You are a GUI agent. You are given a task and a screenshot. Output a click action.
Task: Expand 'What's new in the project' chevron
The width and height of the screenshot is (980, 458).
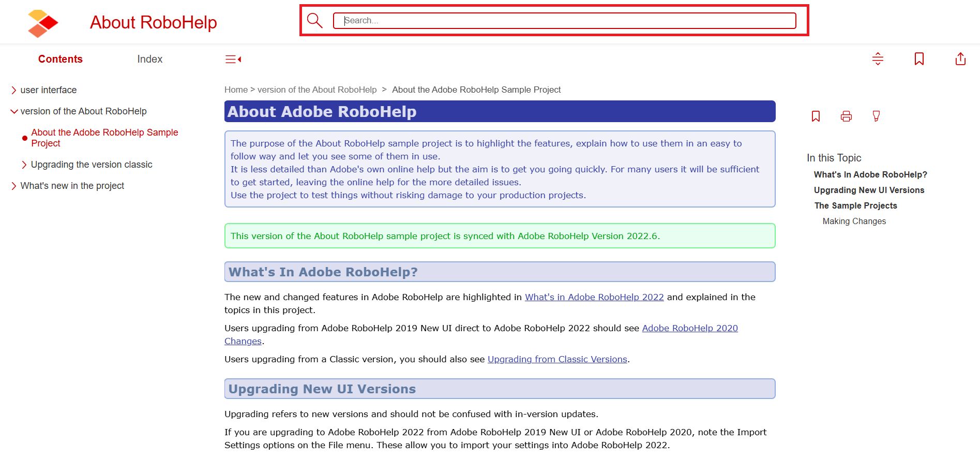[x=14, y=186]
